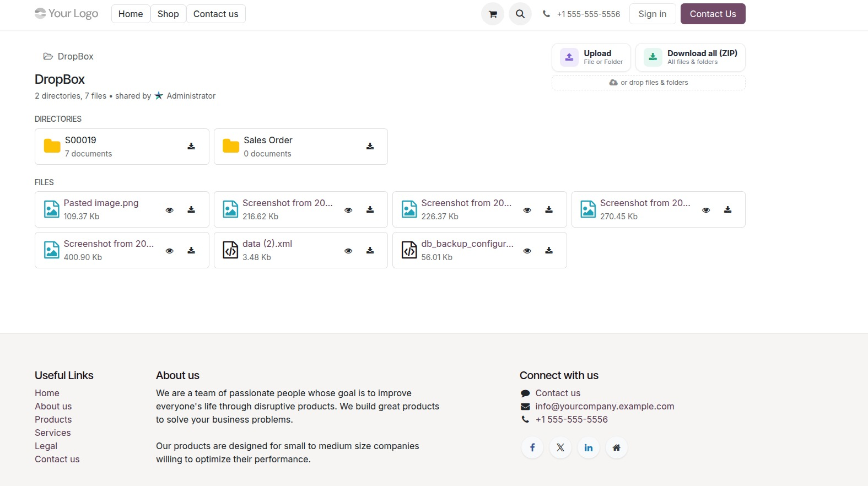Preview the 226.37 Kb screenshot via eye icon
868x486 pixels.
pos(527,210)
